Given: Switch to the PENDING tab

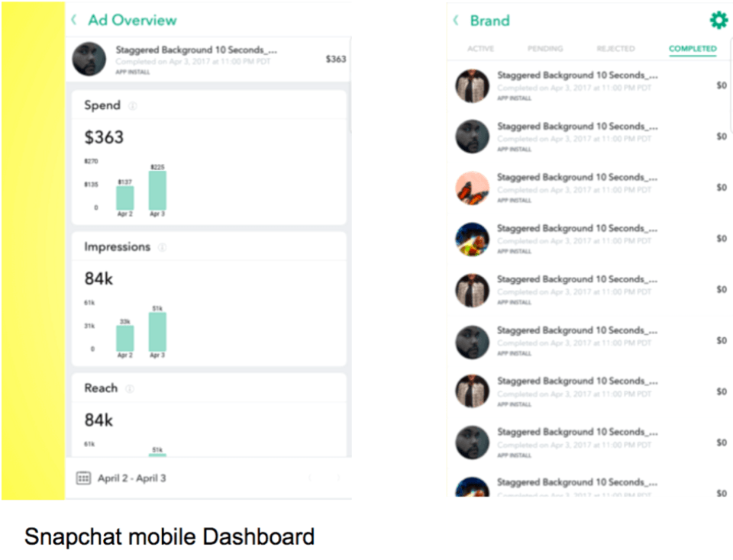Looking at the screenshot, I should tap(545, 49).
